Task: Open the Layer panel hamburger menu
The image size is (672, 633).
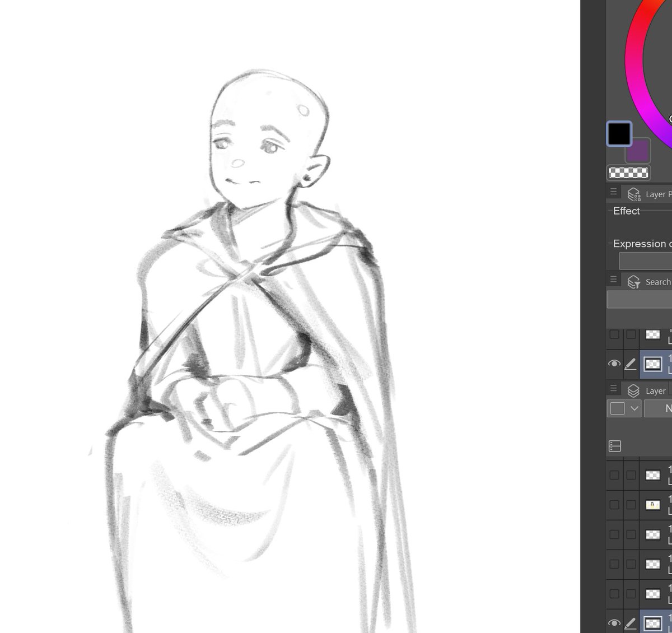Action: [613, 388]
